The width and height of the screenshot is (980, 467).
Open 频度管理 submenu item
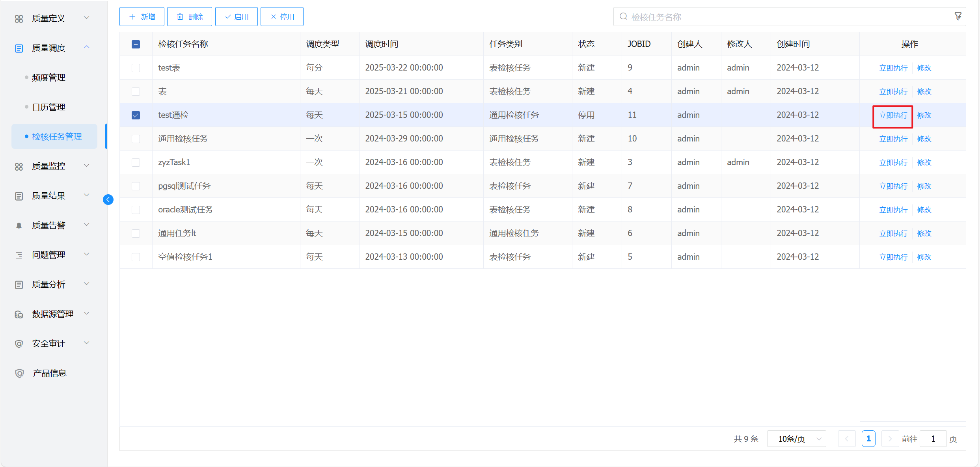[48, 78]
